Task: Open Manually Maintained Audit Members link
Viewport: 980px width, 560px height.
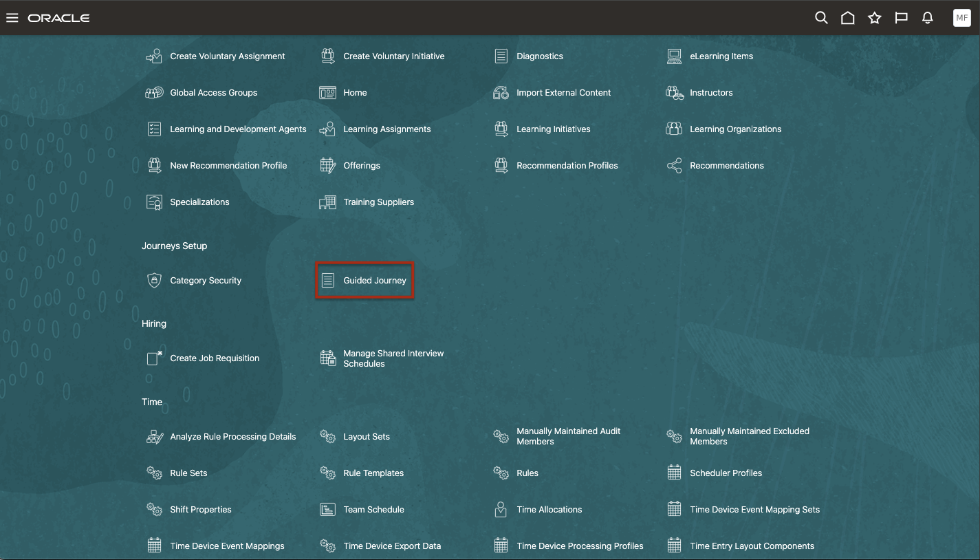Action: (x=568, y=436)
